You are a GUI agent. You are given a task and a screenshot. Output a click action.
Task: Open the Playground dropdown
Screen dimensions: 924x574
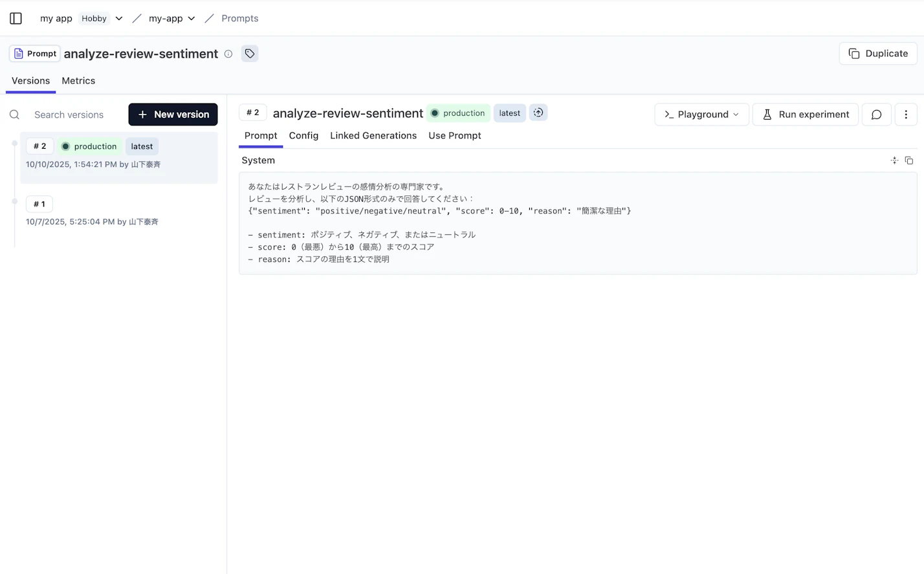pos(701,115)
